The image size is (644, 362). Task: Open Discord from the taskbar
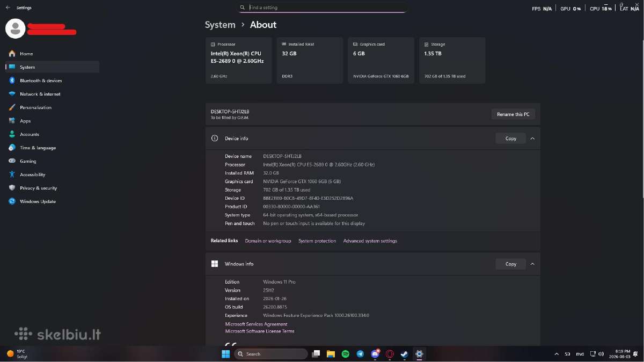(x=375, y=354)
